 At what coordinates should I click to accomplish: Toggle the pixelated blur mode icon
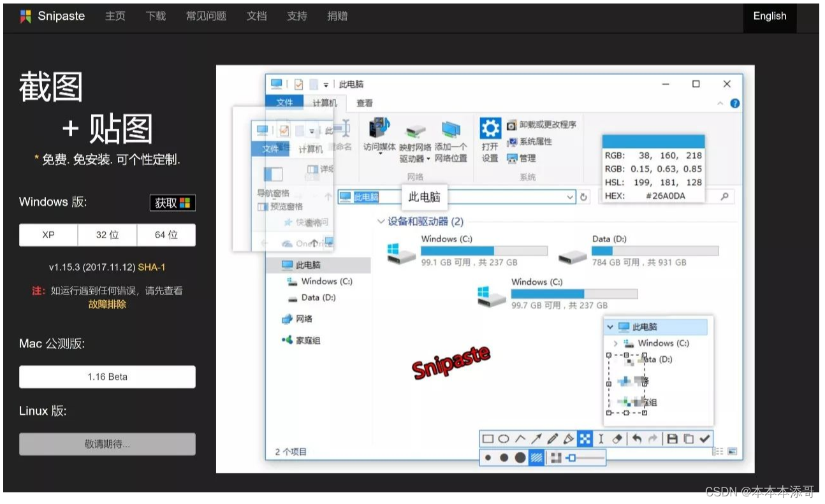[556, 458]
